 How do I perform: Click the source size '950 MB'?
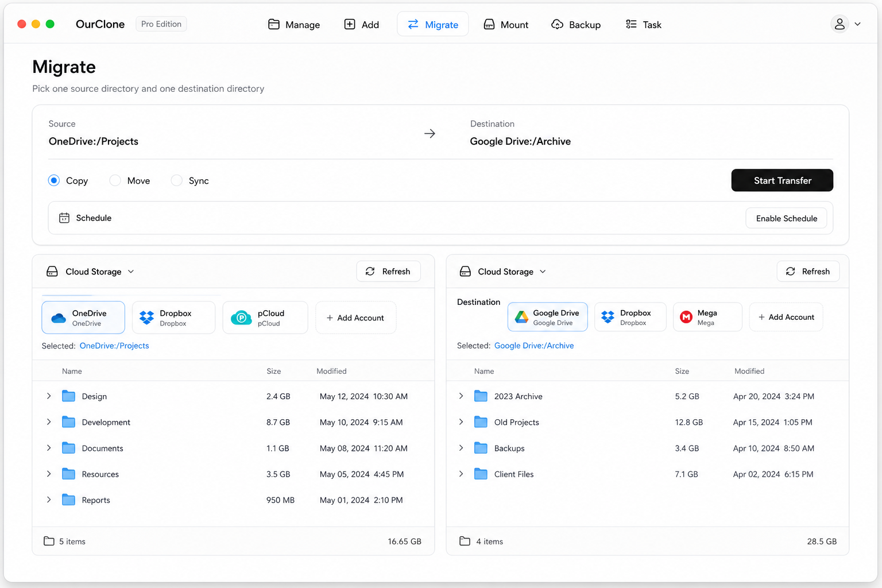click(280, 500)
